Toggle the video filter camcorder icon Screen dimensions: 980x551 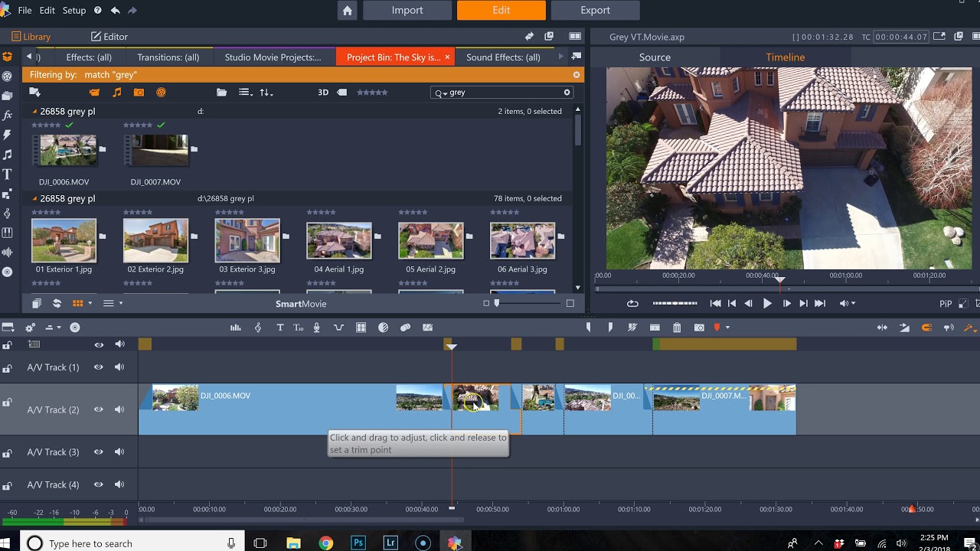[94, 93]
